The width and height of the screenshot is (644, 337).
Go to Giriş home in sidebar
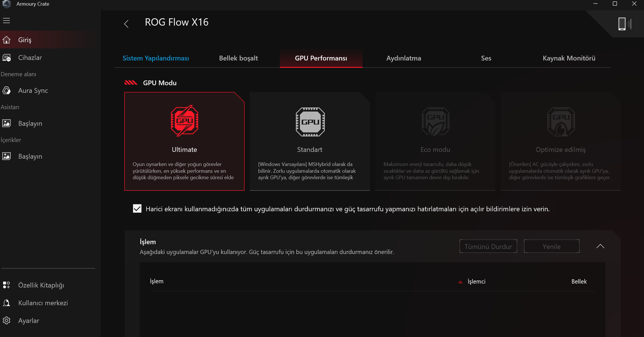coord(25,40)
